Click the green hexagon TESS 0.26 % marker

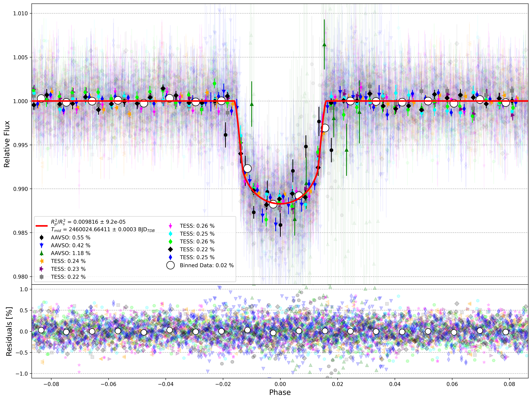coord(171,242)
